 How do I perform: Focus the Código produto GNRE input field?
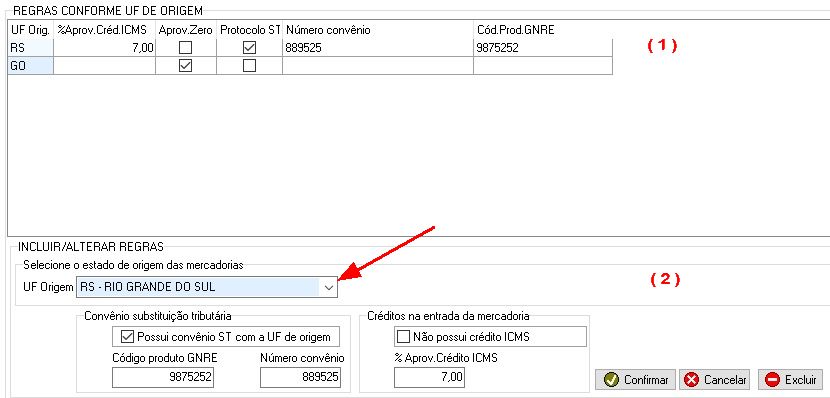pos(163,378)
